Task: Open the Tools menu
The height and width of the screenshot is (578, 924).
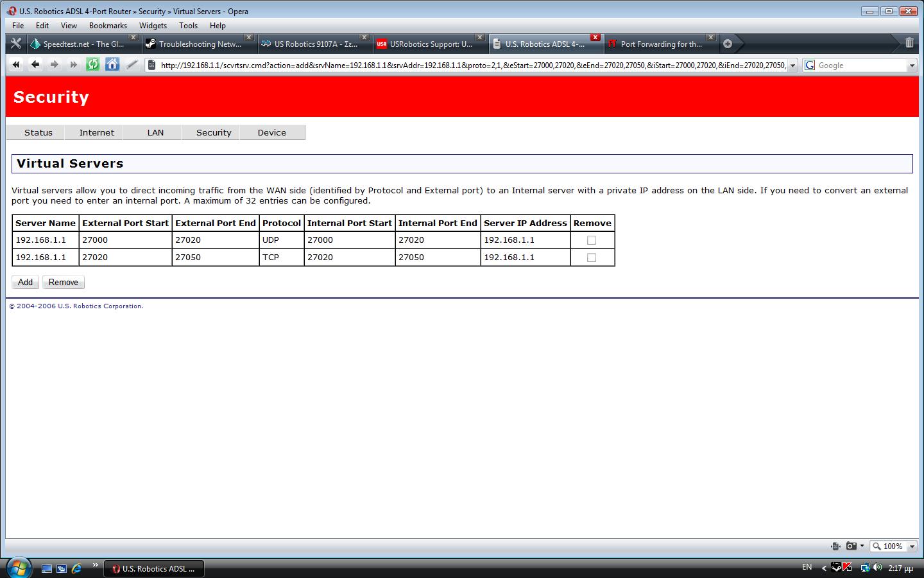Action: [x=188, y=26]
